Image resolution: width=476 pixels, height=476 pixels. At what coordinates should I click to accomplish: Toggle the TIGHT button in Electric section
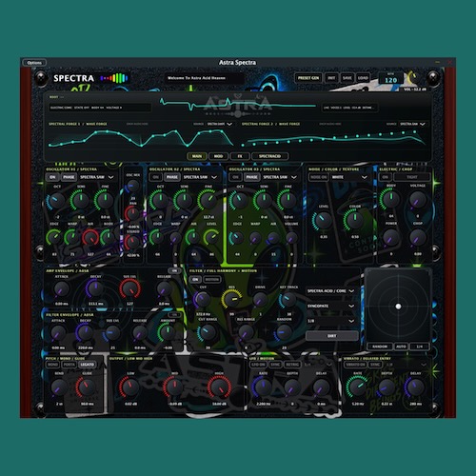(x=412, y=177)
